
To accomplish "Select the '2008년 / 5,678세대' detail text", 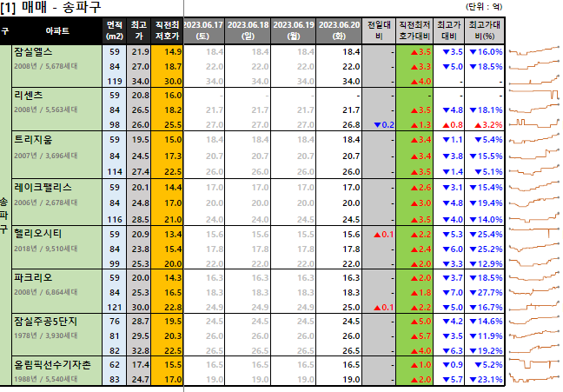I will pyautogui.click(x=45, y=66).
